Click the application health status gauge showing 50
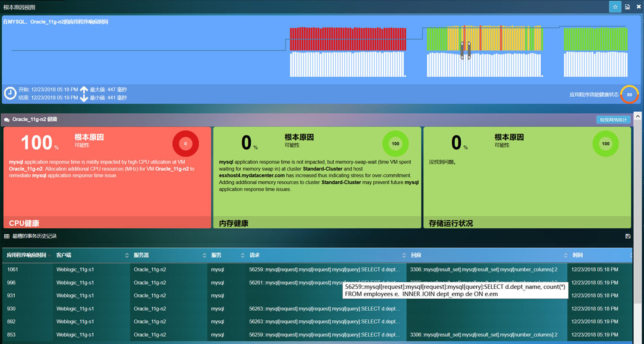 (629, 95)
